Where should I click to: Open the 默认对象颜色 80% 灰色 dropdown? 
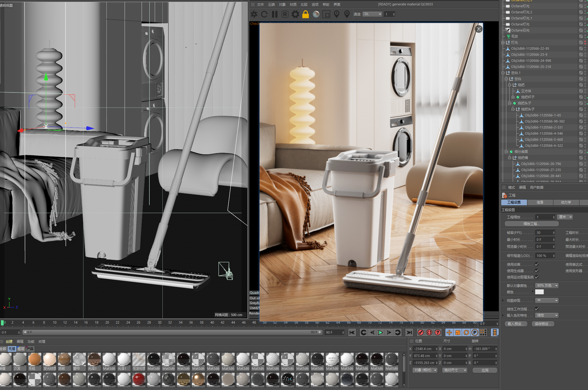[547, 286]
